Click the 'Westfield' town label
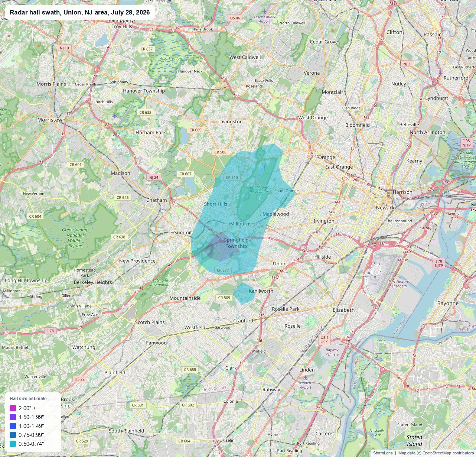 point(195,327)
